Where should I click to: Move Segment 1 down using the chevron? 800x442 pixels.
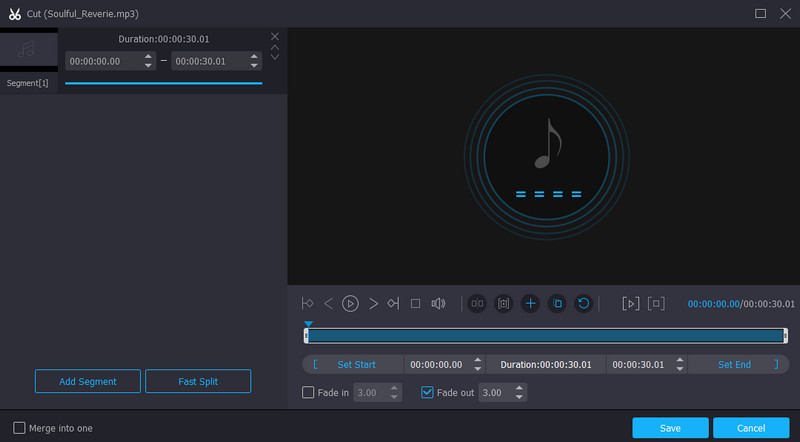click(x=275, y=57)
